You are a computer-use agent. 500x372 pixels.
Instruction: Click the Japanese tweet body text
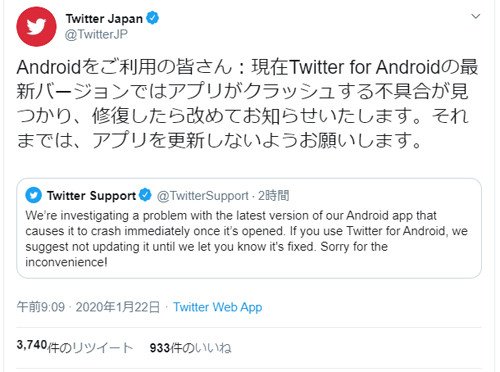point(247,104)
